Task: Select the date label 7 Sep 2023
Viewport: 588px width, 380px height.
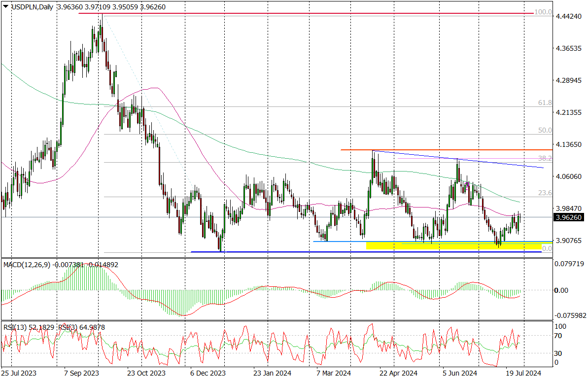Action: click(81, 373)
